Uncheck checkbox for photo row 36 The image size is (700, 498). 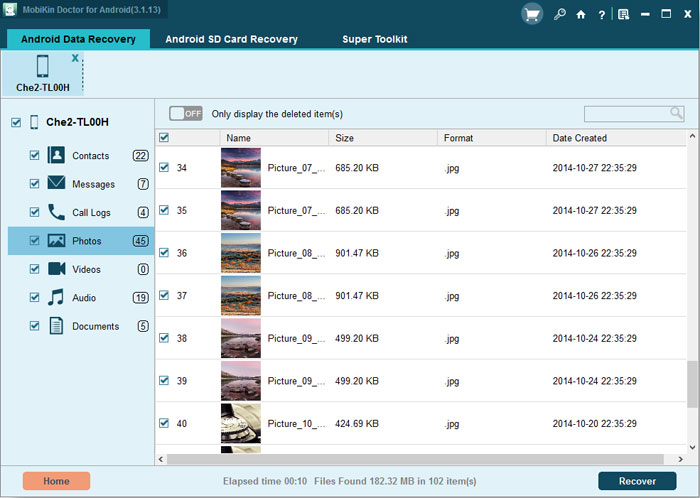click(164, 253)
